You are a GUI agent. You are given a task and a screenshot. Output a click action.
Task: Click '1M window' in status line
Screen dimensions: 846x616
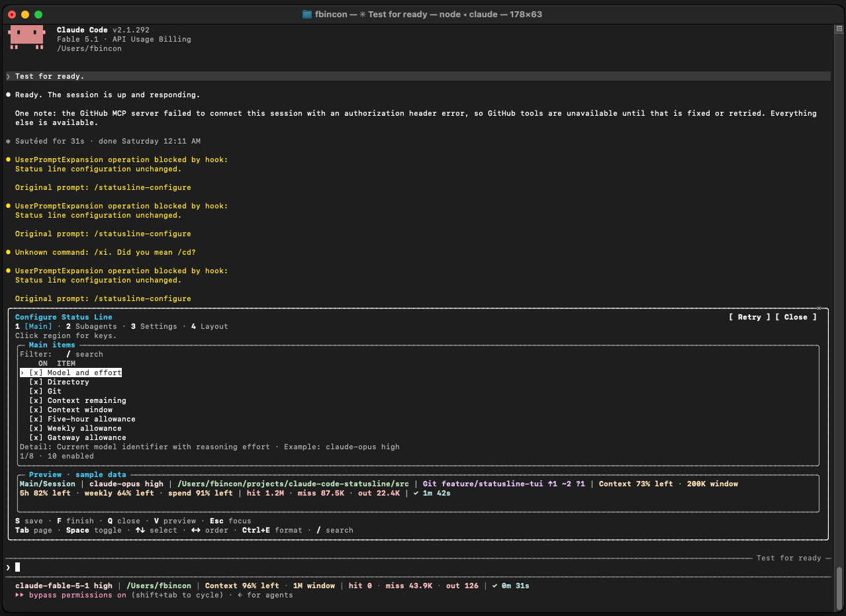[314, 586]
